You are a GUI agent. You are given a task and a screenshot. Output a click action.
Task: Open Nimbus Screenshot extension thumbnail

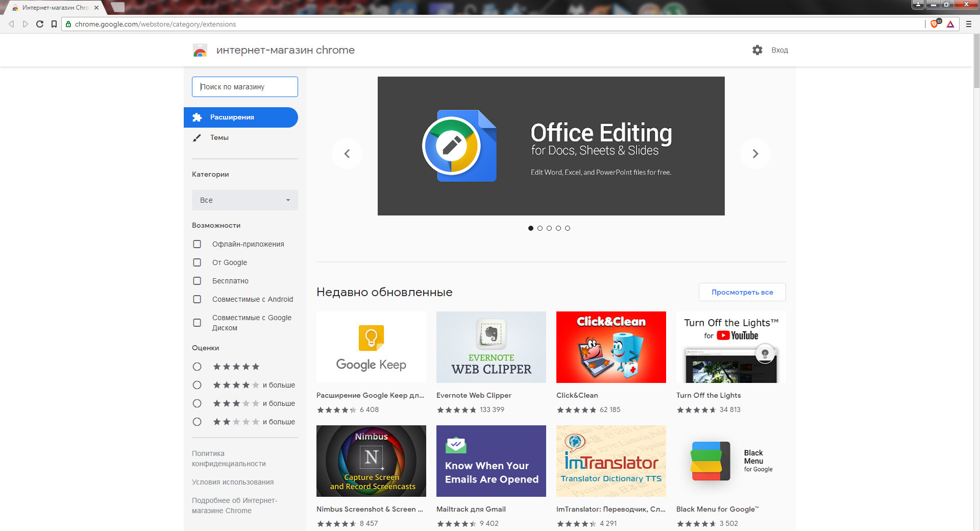pos(371,461)
